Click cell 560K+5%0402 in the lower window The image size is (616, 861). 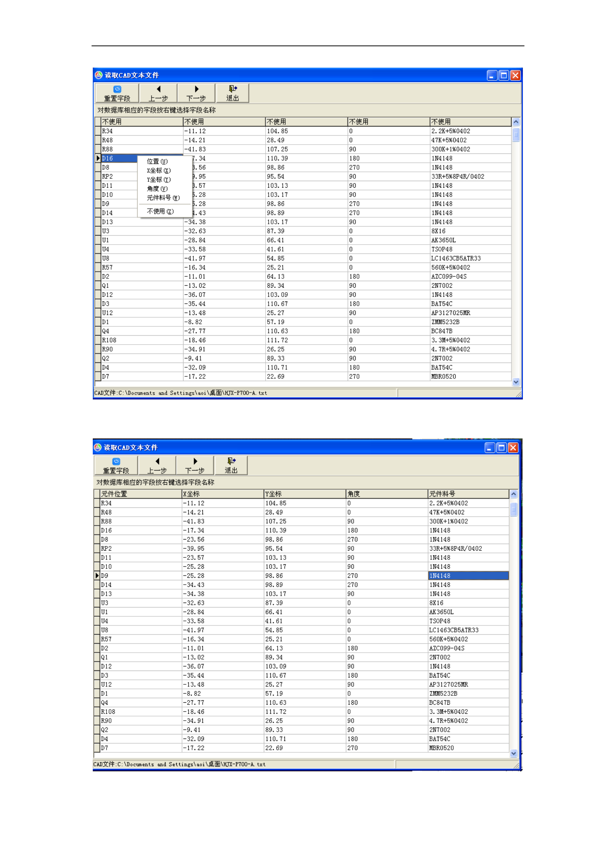[x=468, y=639]
